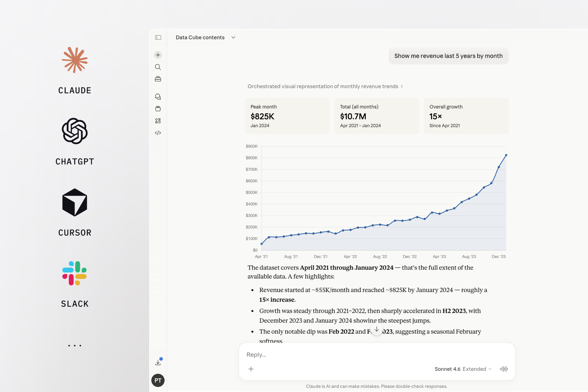Viewport: 588px width, 392px height.
Task: Click the bold 'H2 2023' text
Action: (454, 311)
